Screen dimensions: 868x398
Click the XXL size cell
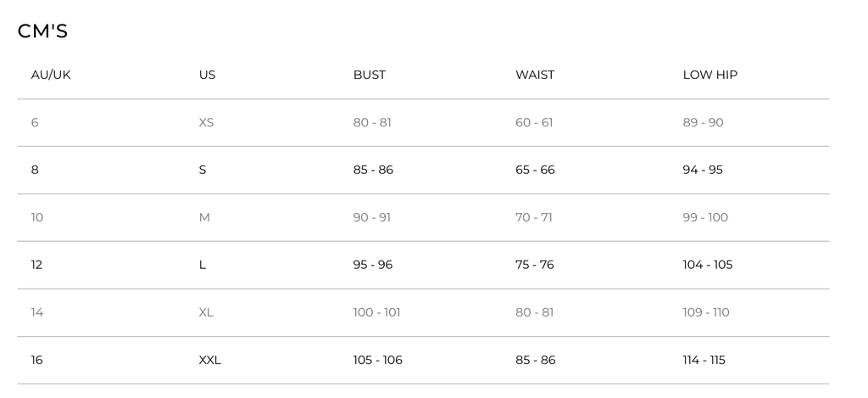click(x=209, y=360)
